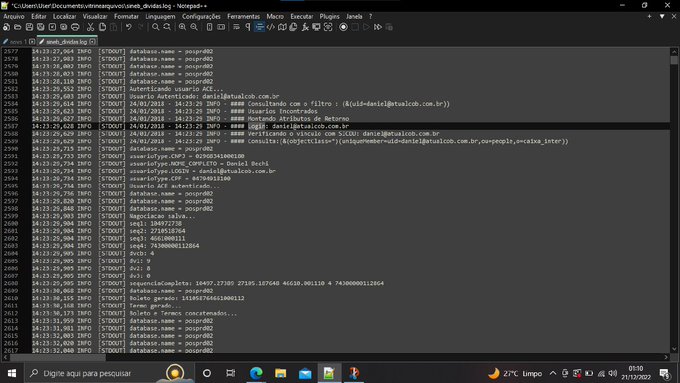This screenshot has width=680, height=383.
Task: Cut selection using the scissors icon
Action: tap(90, 27)
